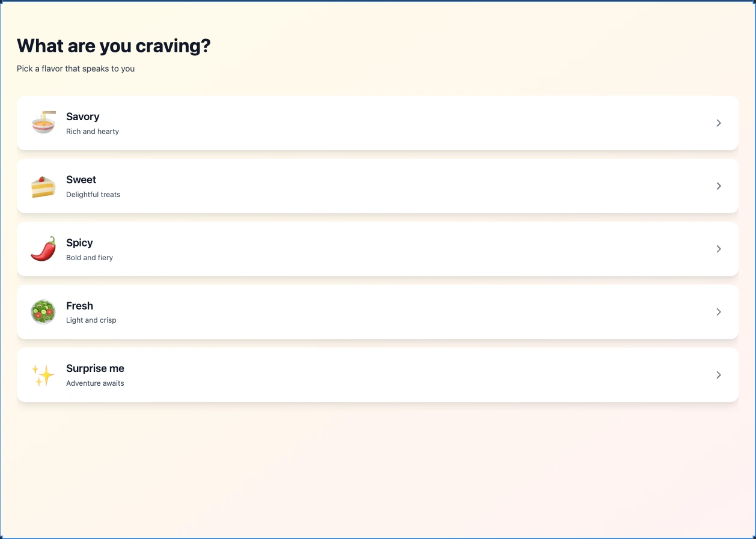Choose the Savory flavor title
Viewport: 756px width, 539px height.
pyautogui.click(x=83, y=117)
